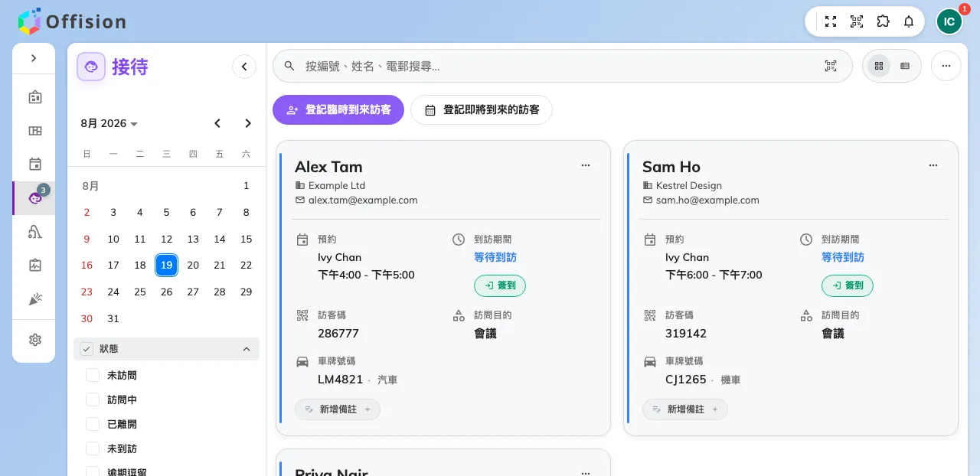Click visitor code 286777

pos(338,333)
